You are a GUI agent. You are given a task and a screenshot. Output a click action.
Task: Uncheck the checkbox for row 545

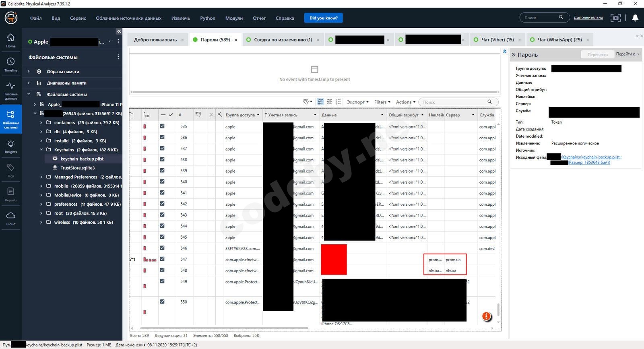(x=162, y=237)
